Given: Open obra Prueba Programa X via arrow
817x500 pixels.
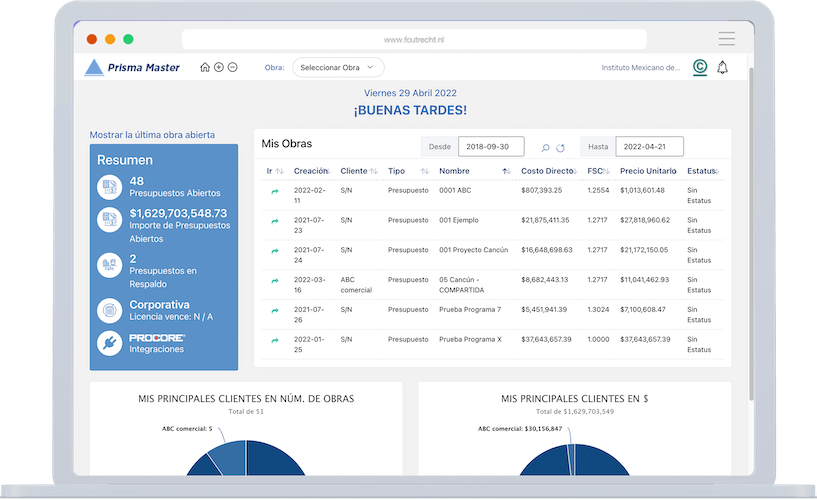Looking at the screenshot, I should click(x=275, y=341).
